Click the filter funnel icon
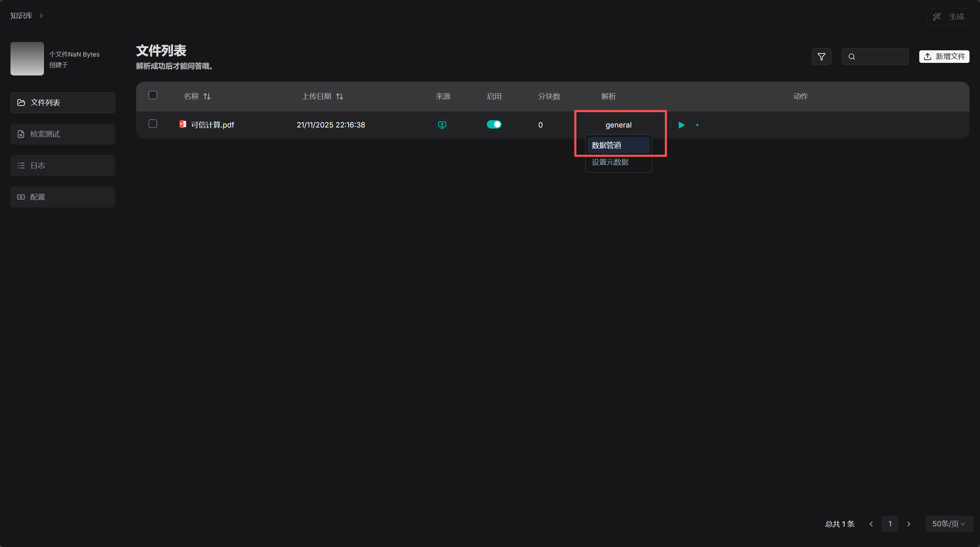Screen dimensions: 980x547 pyautogui.click(x=821, y=57)
